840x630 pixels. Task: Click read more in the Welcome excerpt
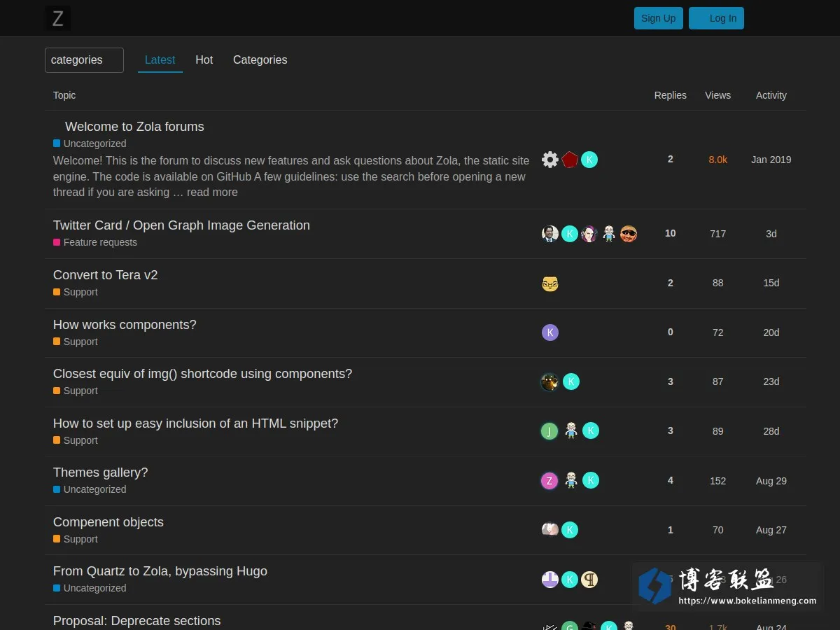tap(212, 192)
